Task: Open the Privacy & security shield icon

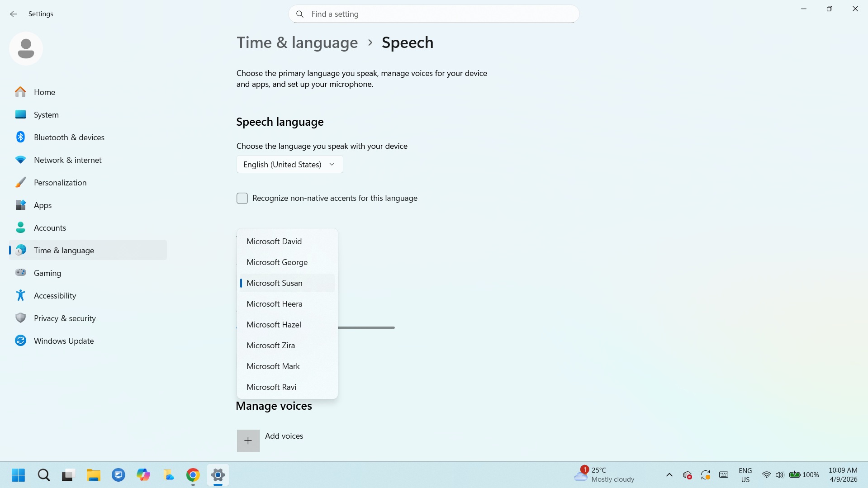Action: tap(21, 318)
